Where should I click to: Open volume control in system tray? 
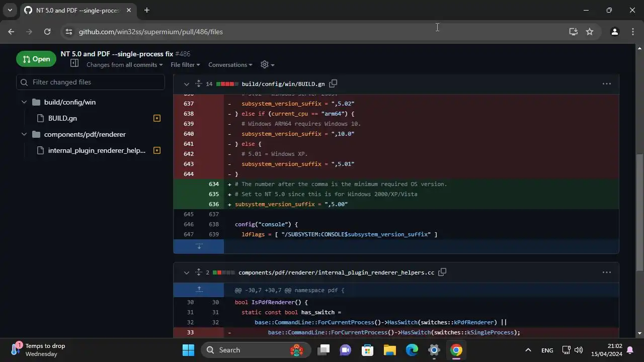[579, 350]
